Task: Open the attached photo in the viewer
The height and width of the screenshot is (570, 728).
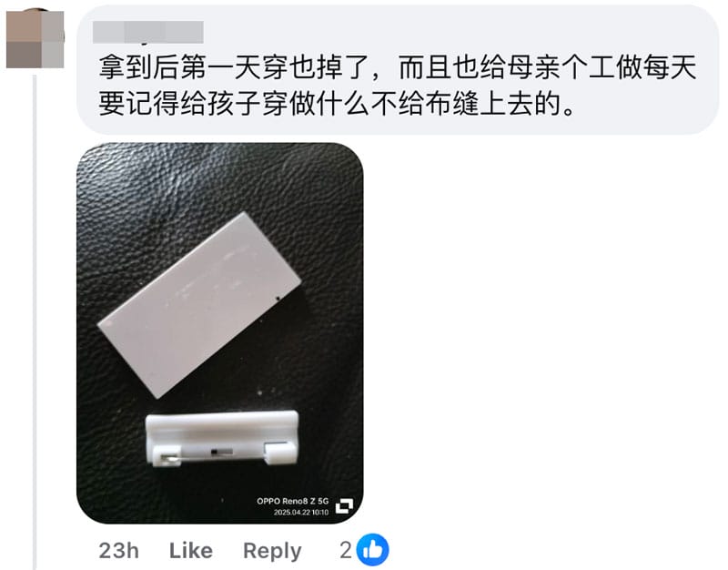Action: [219, 333]
